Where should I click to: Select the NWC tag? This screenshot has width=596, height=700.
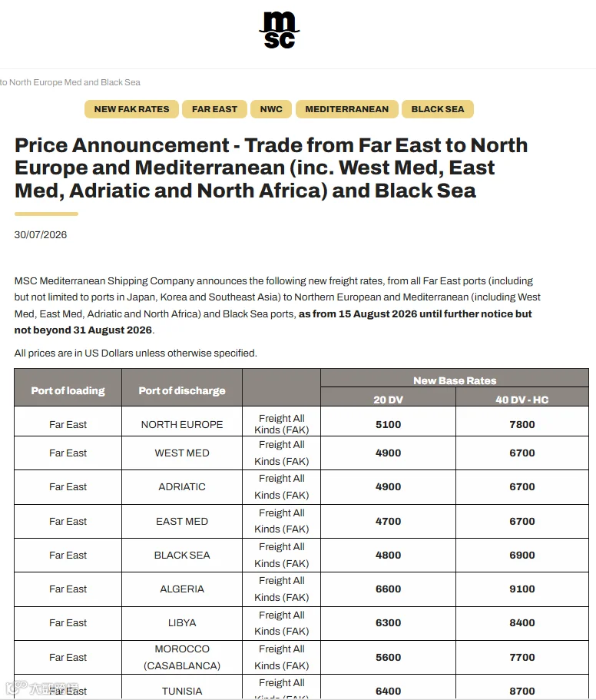(x=271, y=109)
